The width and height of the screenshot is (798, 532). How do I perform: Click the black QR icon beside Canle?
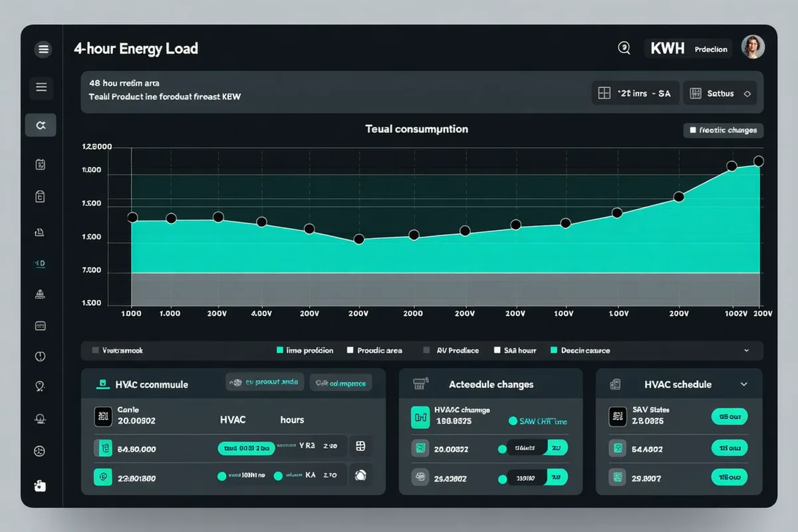click(103, 417)
